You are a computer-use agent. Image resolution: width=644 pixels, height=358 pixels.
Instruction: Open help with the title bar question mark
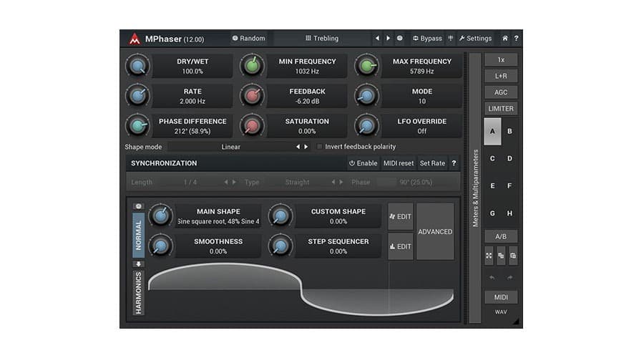[x=516, y=38]
